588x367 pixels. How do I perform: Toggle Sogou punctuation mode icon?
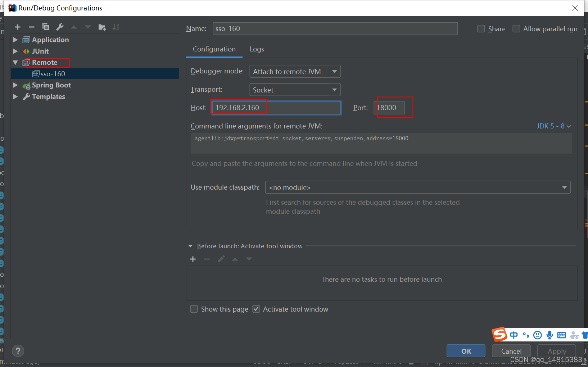click(x=526, y=335)
